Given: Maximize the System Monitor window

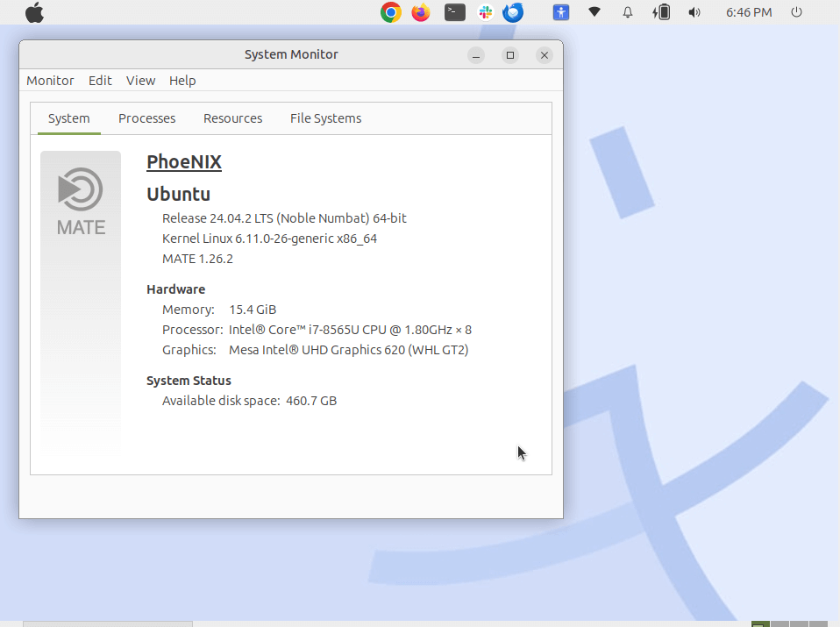Looking at the screenshot, I should point(510,55).
